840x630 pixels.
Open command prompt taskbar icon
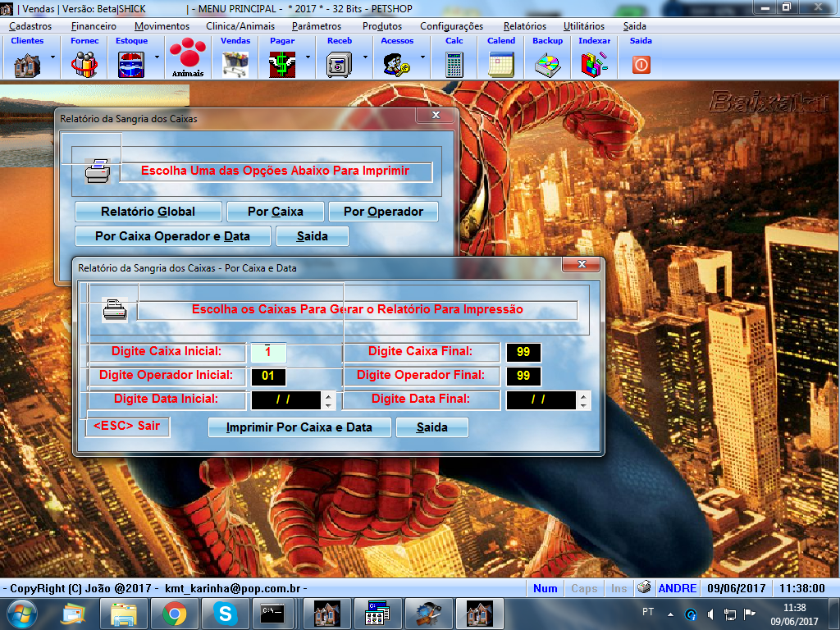272,614
